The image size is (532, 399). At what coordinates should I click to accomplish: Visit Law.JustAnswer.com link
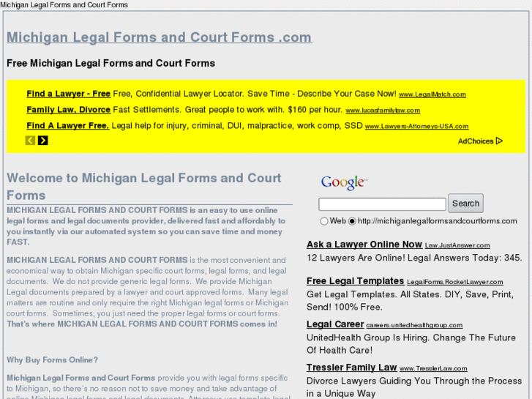point(457,245)
